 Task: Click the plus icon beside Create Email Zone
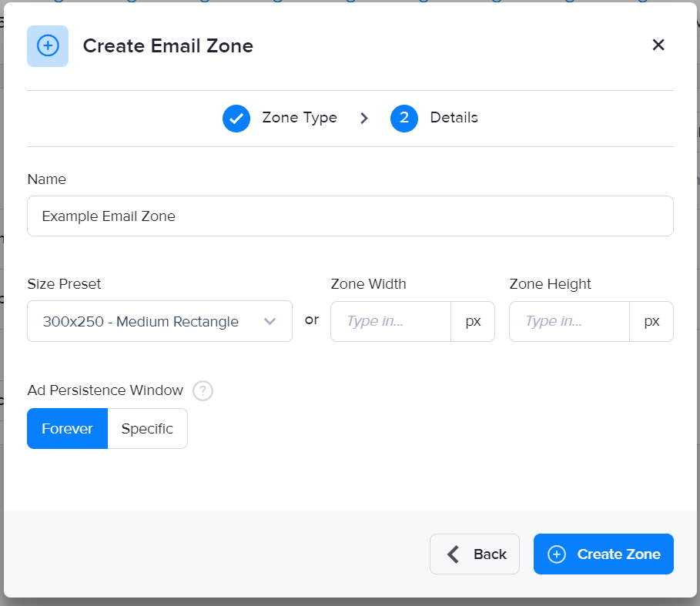tap(48, 46)
